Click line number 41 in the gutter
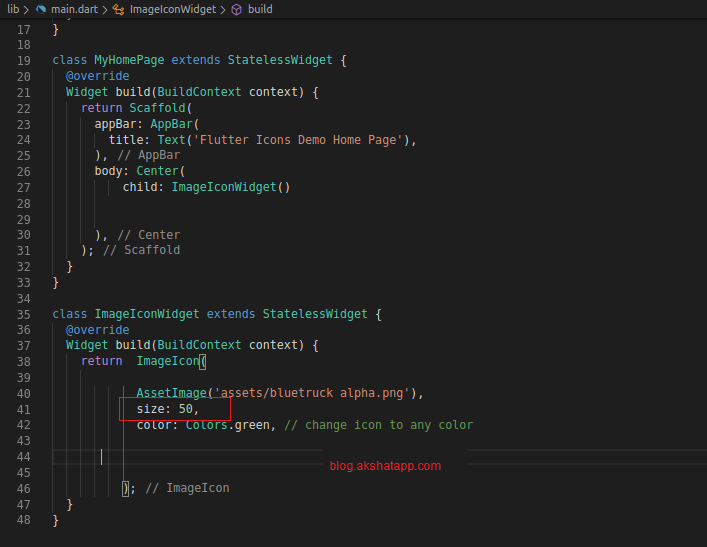 tap(24, 409)
